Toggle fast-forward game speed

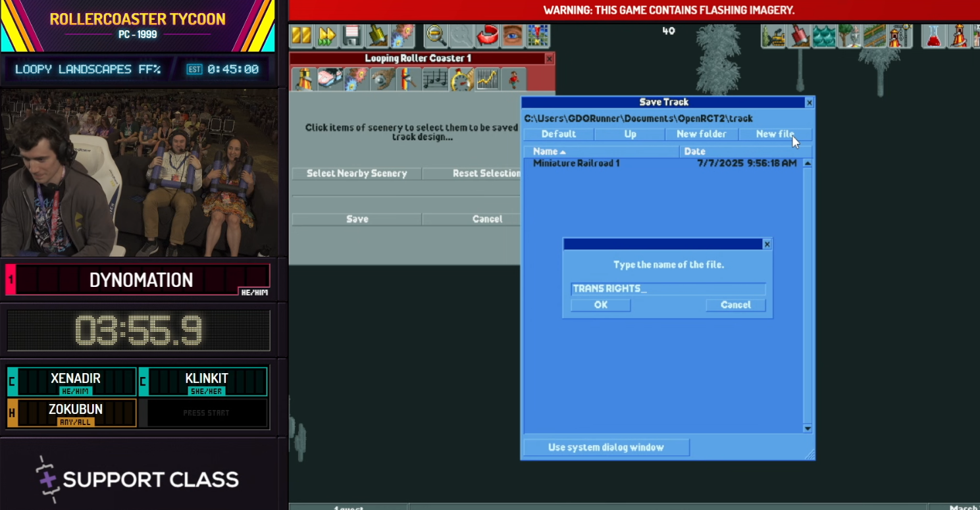(326, 36)
